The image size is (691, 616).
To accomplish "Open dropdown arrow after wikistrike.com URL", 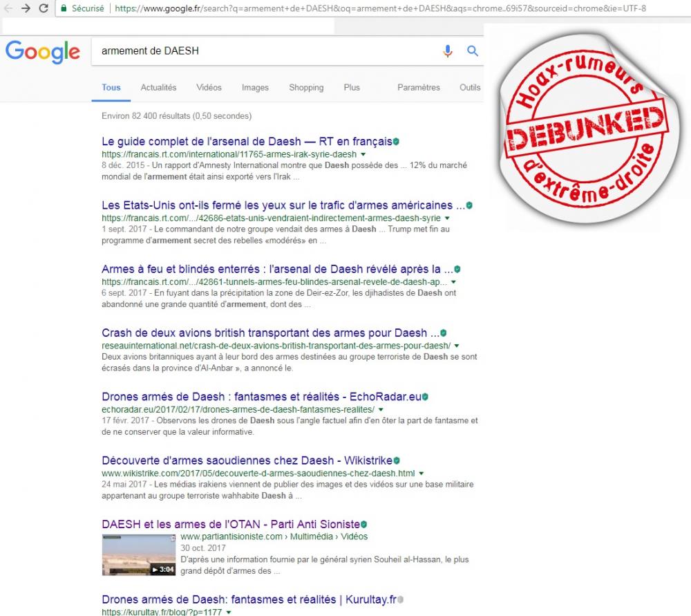I will [422, 474].
